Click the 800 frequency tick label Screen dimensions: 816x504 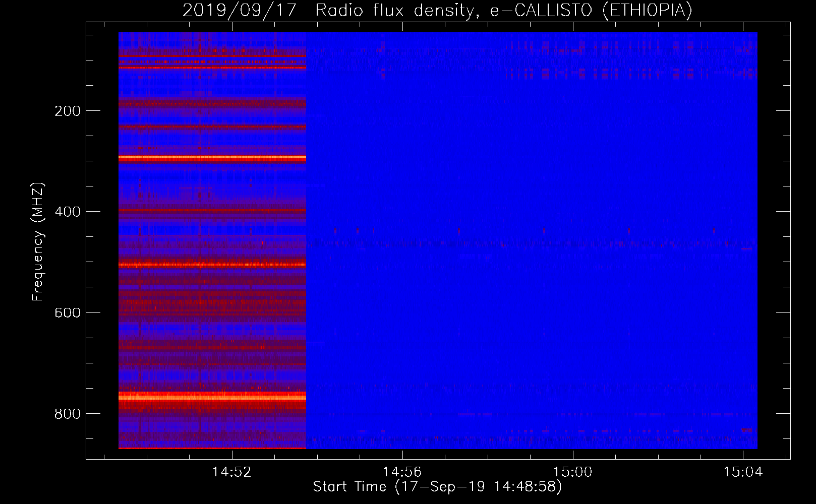(x=68, y=414)
